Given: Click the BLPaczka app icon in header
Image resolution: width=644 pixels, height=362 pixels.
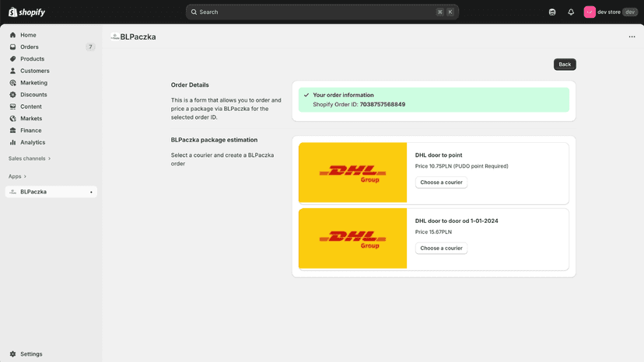Looking at the screenshot, I should click(115, 37).
